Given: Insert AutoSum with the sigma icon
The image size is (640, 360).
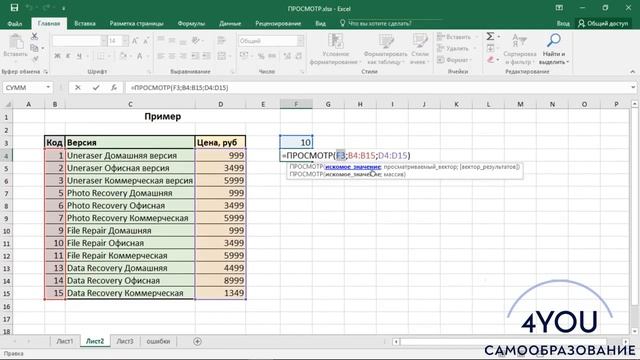Looking at the screenshot, I should [490, 37].
